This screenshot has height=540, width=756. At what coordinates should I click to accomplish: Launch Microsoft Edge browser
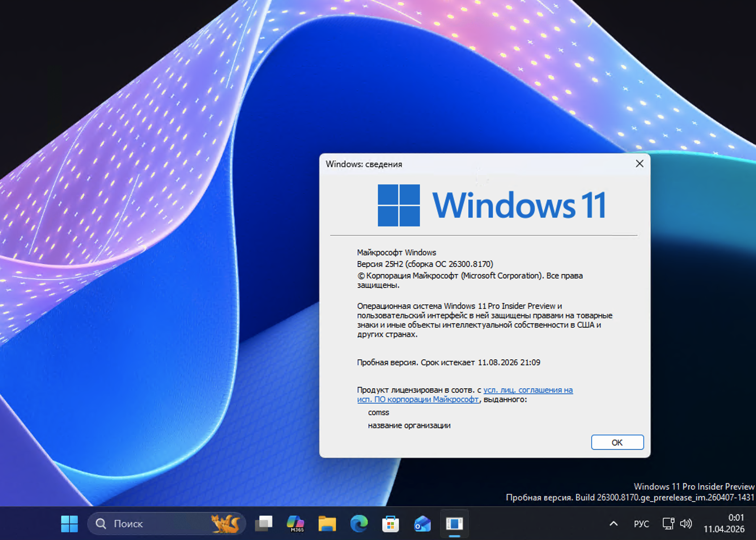point(358,524)
